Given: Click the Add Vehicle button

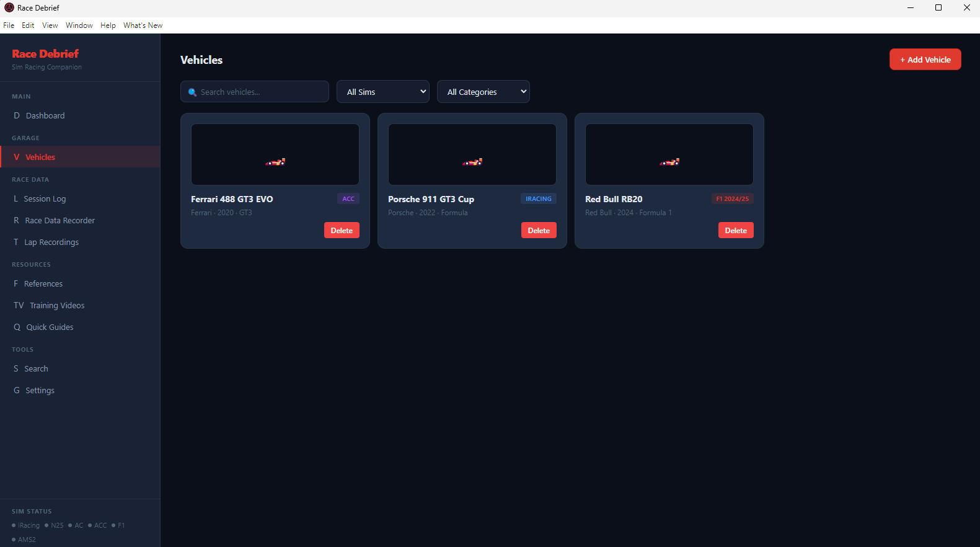Looking at the screenshot, I should click(x=925, y=60).
